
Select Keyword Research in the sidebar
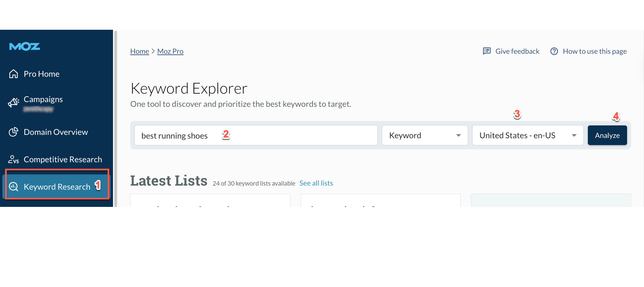57,186
